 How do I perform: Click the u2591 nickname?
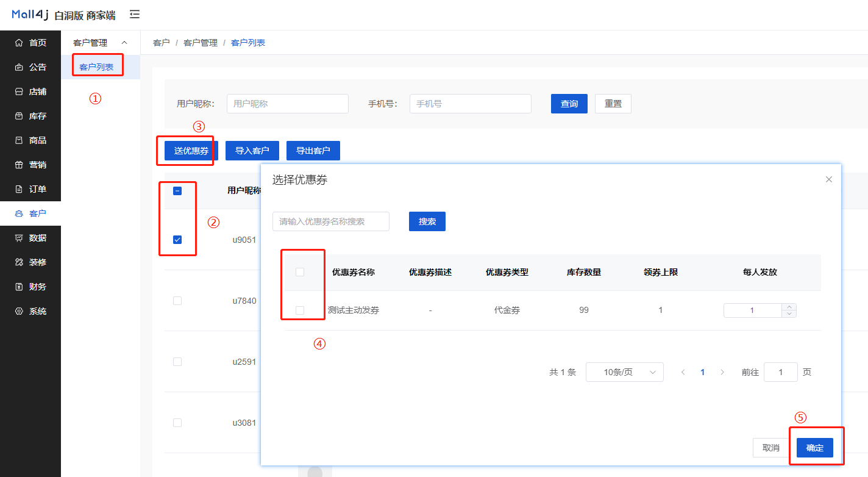pyautogui.click(x=244, y=362)
